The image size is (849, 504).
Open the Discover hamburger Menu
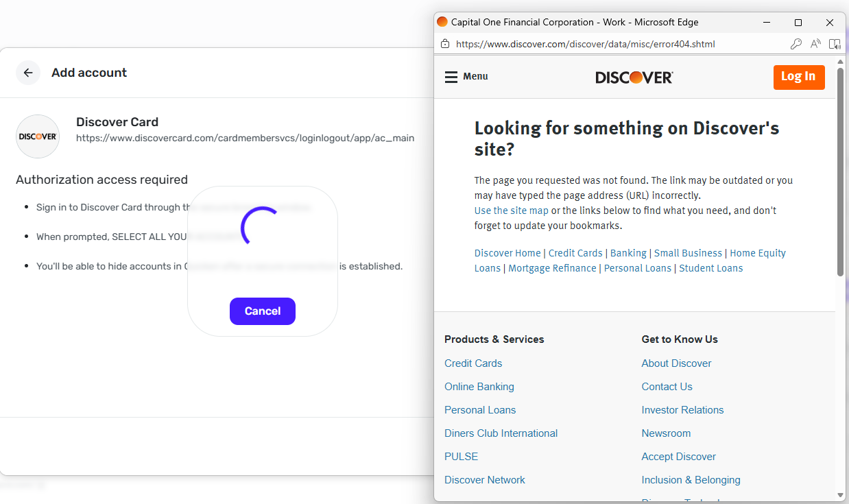[x=466, y=77]
